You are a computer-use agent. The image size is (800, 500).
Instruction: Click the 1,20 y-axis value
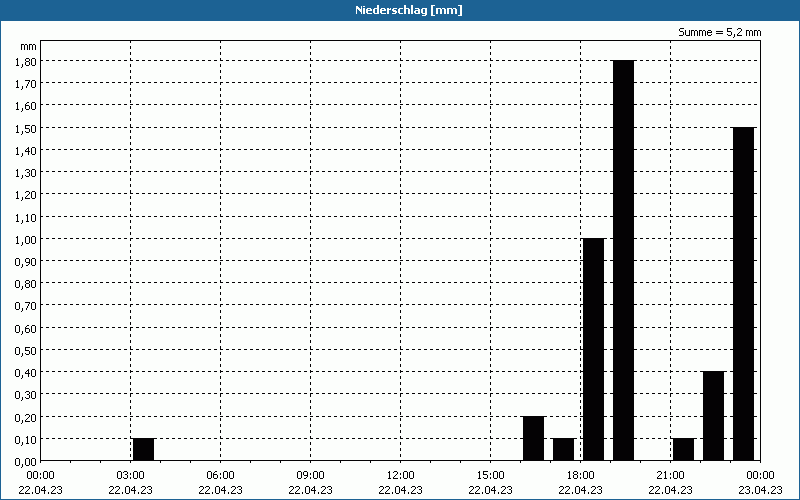pyautogui.click(x=26, y=195)
